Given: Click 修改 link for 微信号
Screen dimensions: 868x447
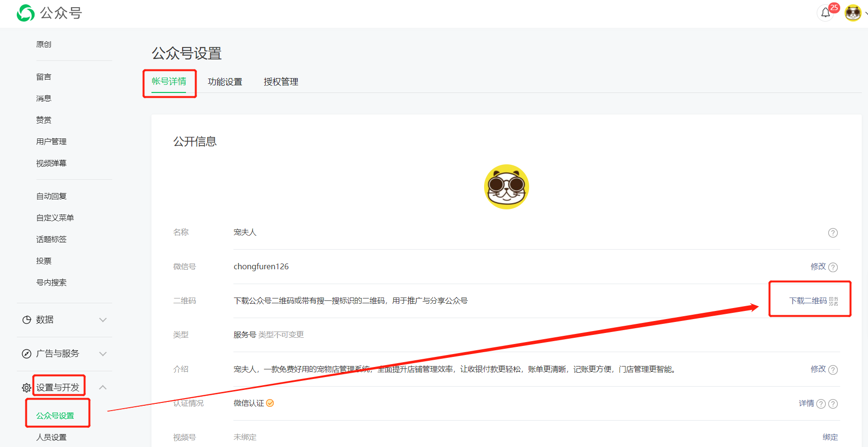Looking at the screenshot, I should tap(818, 266).
